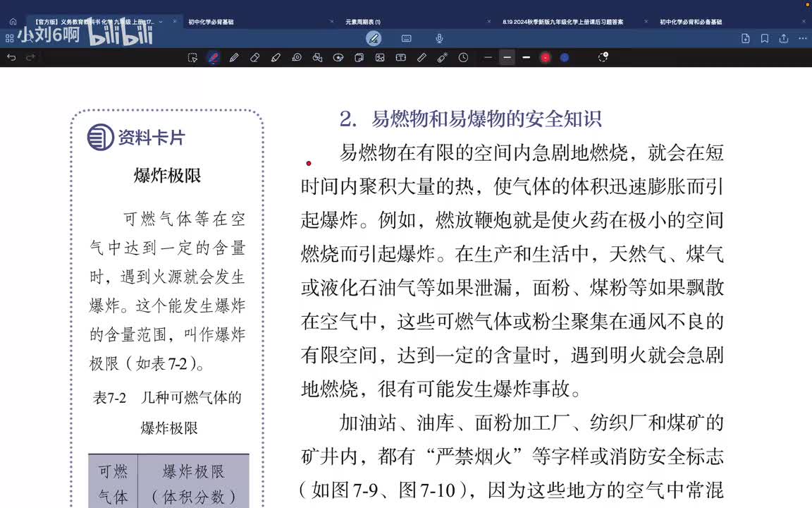812x508 pixels.
Task: Choose the stylus pointer settings tool
Action: click(442, 58)
